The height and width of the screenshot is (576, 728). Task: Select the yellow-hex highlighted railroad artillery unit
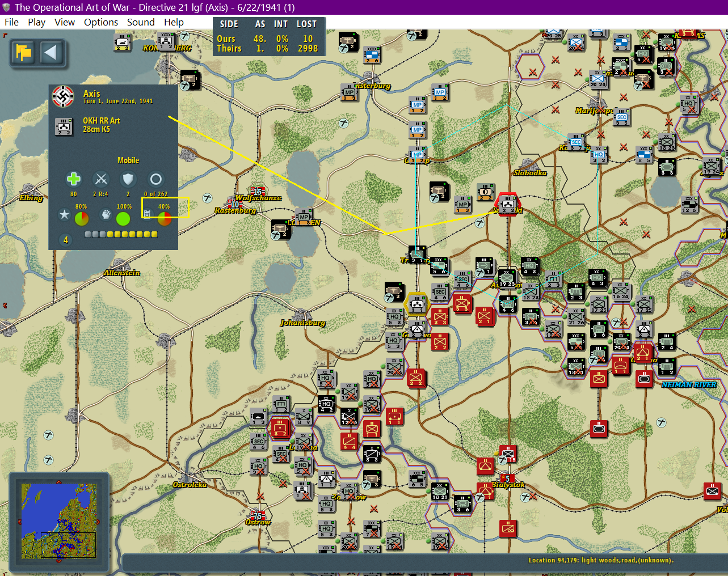pos(417,304)
